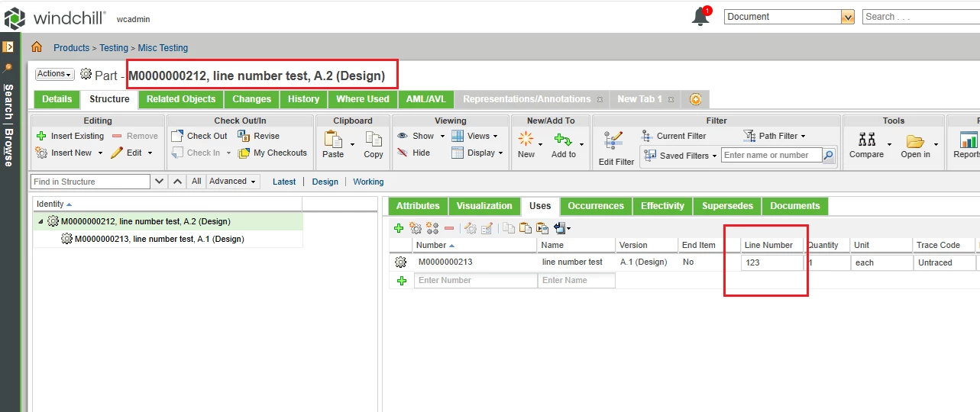Click green plus in Uses toolbar
Screen dimensions: 980x412
[398, 228]
